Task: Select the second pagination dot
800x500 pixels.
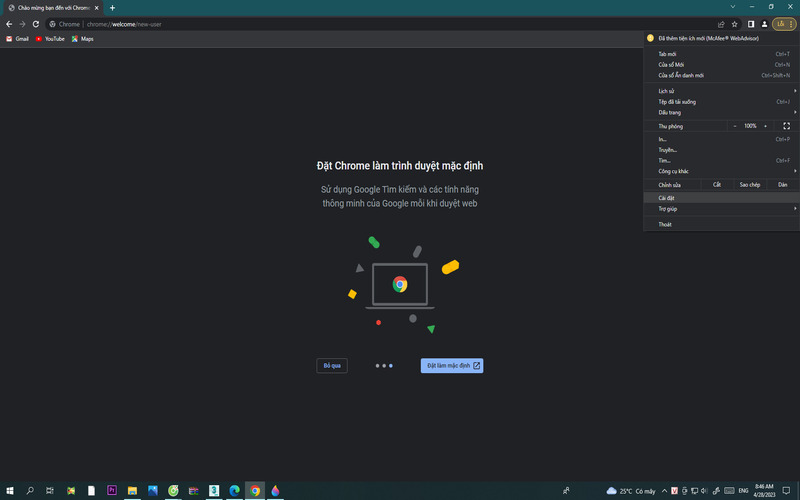Action: point(384,366)
